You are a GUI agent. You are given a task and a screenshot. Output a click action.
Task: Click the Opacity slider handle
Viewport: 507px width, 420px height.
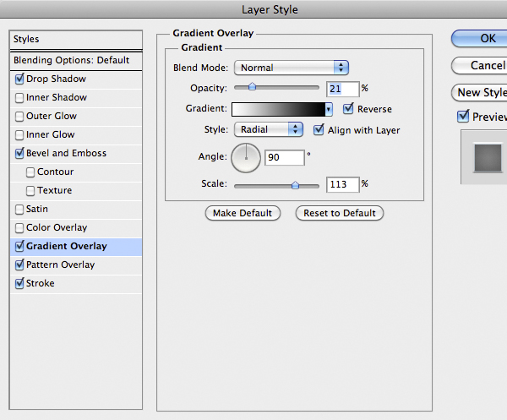pos(252,87)
